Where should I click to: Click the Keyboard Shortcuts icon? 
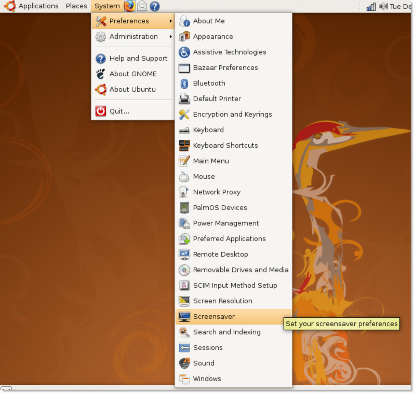[x=184, y=145]
